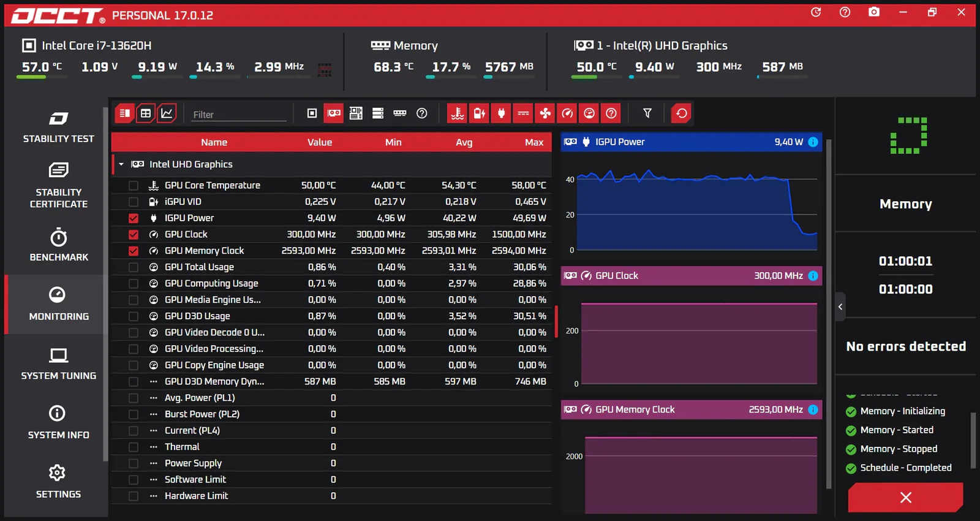Open the Stability Test section
The width and height of the screenshot is (980, 521).
point(58,127)
